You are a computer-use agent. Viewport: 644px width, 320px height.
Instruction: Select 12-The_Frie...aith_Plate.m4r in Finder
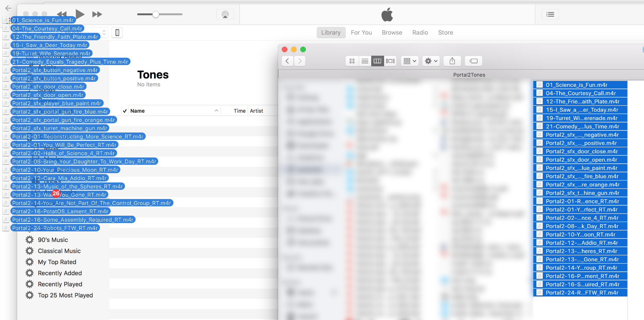point(580,102)
